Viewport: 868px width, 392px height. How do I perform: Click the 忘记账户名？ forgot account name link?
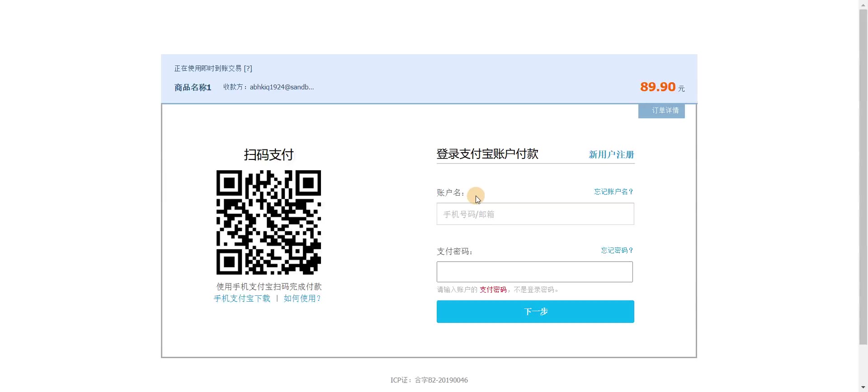pyautogui.click(x=614, y=192)
